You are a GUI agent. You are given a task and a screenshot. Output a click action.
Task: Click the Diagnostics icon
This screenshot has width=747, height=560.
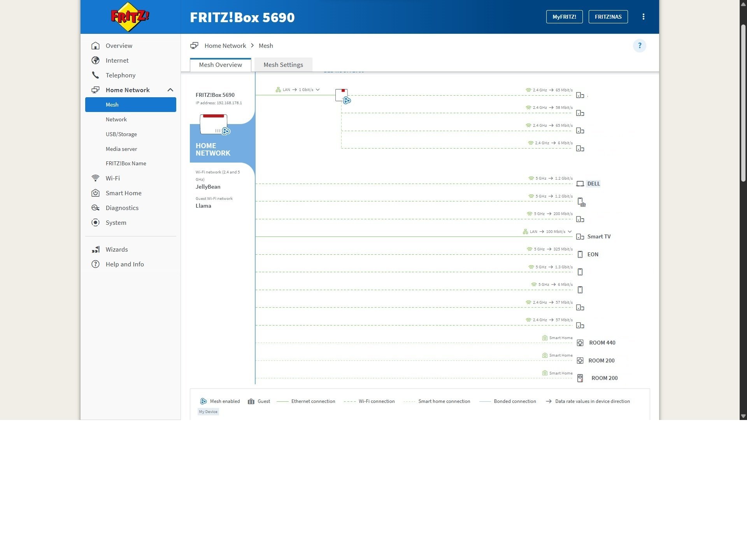(95, 208)
